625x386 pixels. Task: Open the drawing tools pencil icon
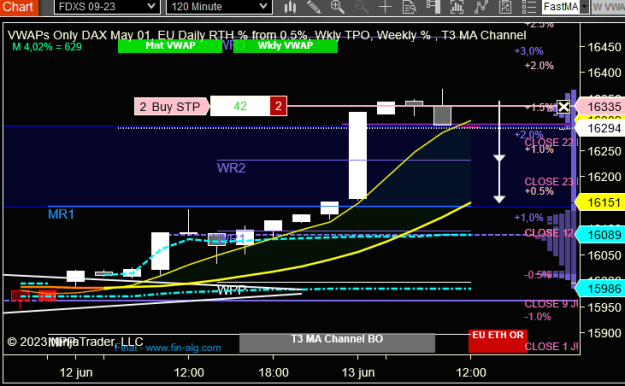pos(314,7)
